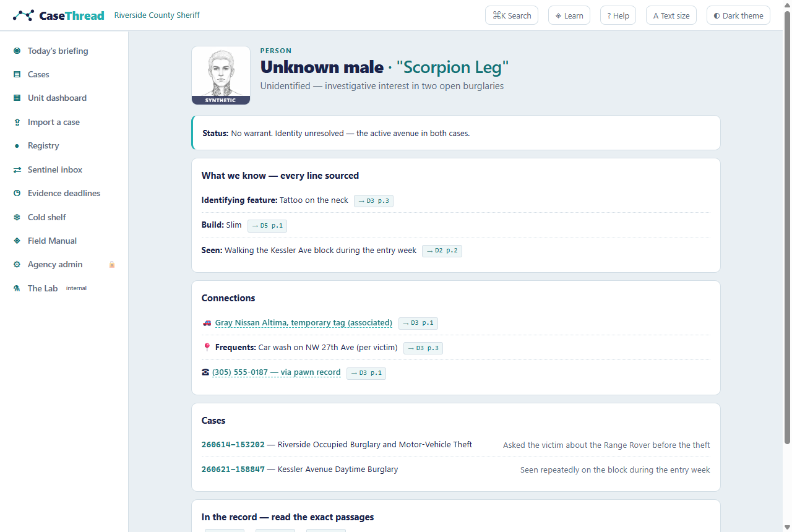Viewport: 792px width, 532px height.
Task: Open source D3 p.1 beside pawn record
Action: [x=366, y=373]
